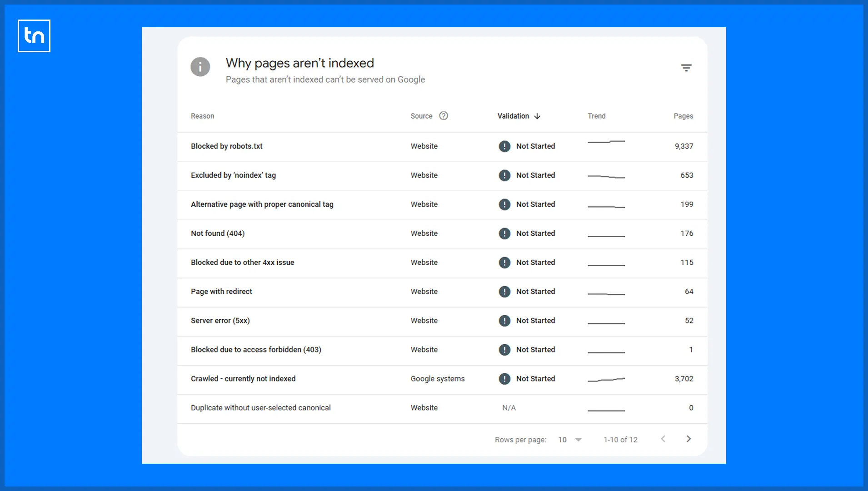Click warning icon in Alternative page canonical row
Screen dimensions: 868x491
tap(504, 204)
